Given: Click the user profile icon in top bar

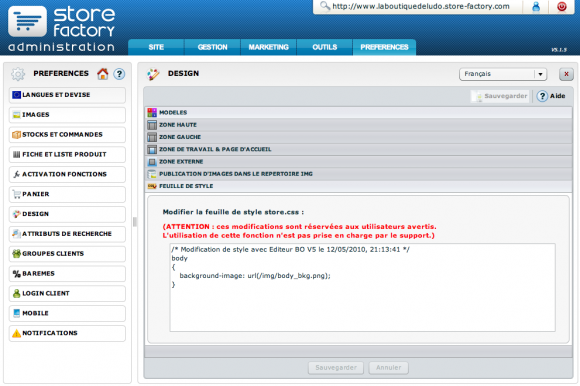Looking at the screenshot, I should pos(536,7).
